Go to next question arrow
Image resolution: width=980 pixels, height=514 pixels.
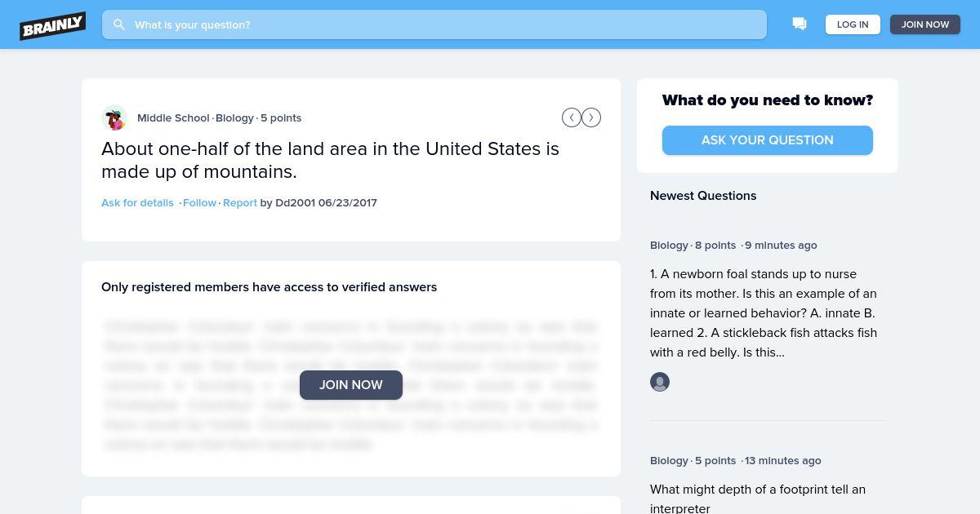click(591, 117)
